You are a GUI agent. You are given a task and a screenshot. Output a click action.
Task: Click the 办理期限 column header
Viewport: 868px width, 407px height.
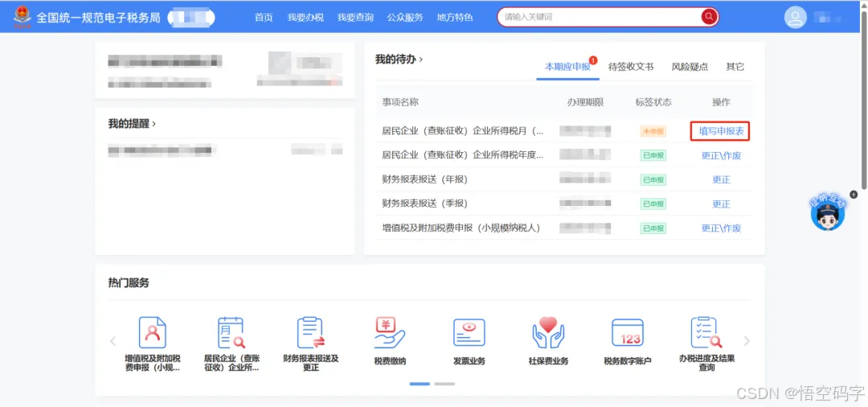(x=585, y=102)
